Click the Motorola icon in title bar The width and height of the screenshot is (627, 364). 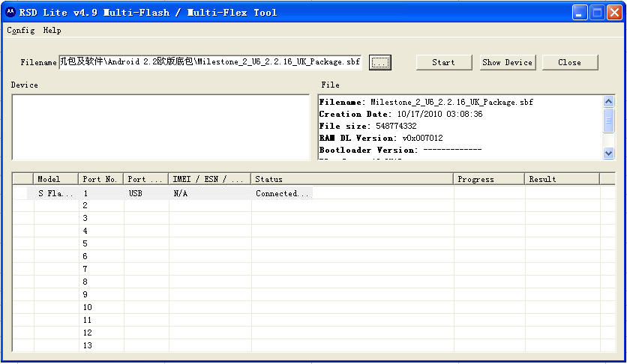click(10, 12)
